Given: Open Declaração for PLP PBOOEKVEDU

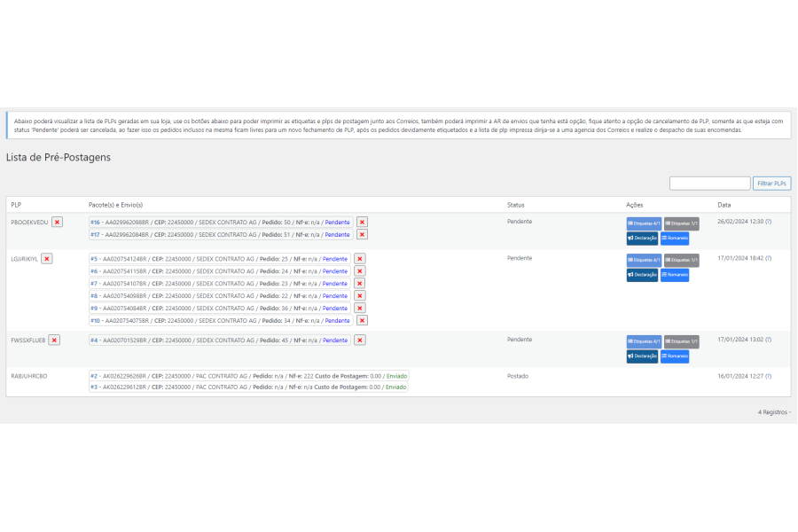Looking at the screenshot, I should [642, 239].
